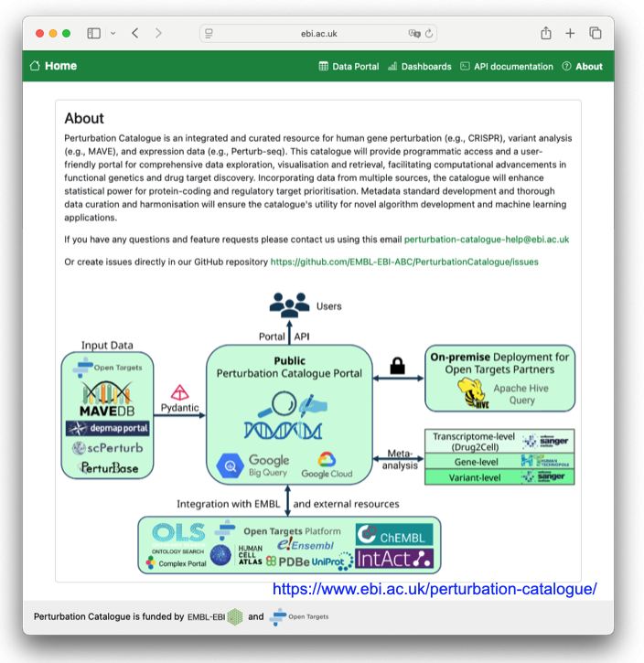Viewport: 644px width, 663px height.
Task: Email perturbation-catalogue-help@ebi.ac.uk link
Action: (487, 240)
